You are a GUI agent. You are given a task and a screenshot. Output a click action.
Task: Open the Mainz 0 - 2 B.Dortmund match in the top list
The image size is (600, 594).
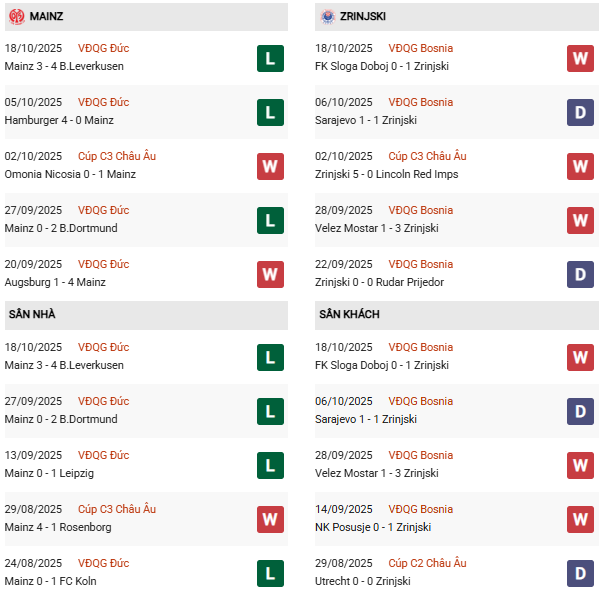pos(61,228)
